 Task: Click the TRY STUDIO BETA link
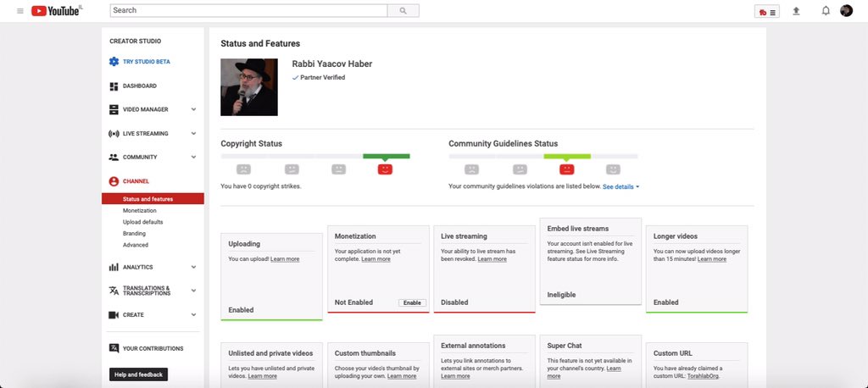click(x=147, y=62)
